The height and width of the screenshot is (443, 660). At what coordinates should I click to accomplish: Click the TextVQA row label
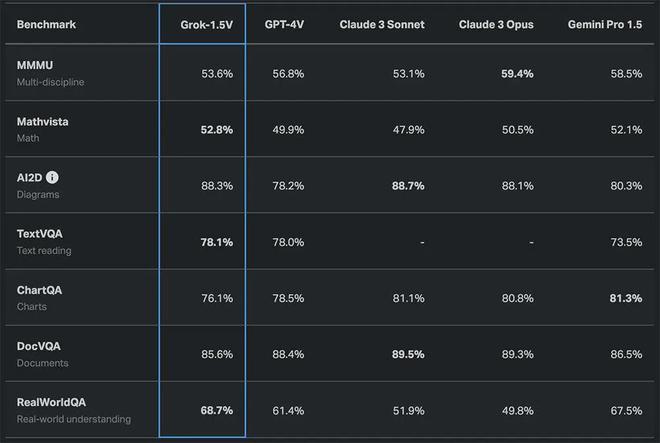click(41, 233)
